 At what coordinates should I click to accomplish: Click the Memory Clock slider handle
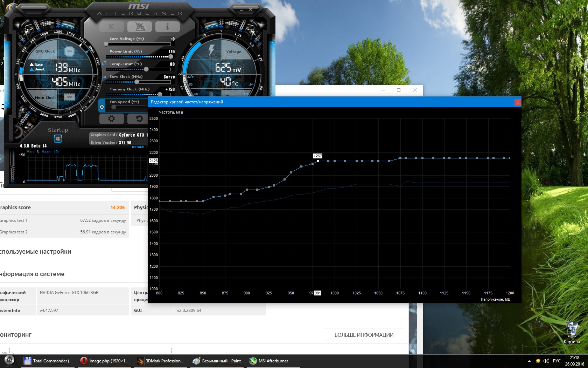pos(160,94)
